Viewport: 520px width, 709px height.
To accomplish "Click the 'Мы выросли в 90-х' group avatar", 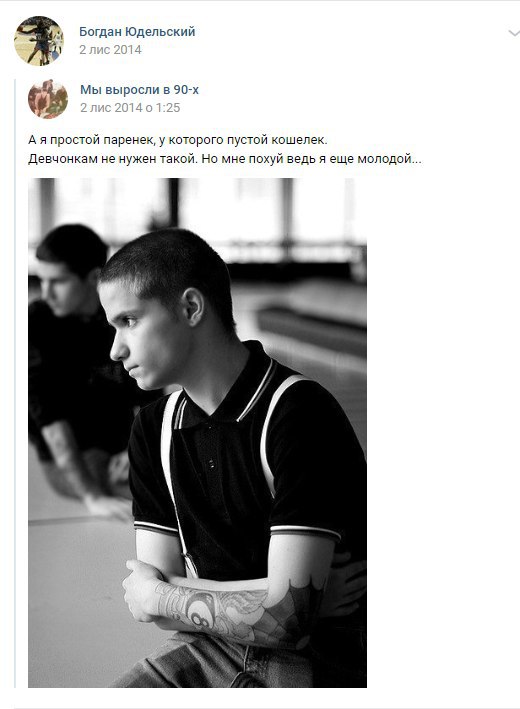I will (x=48, y=99).
